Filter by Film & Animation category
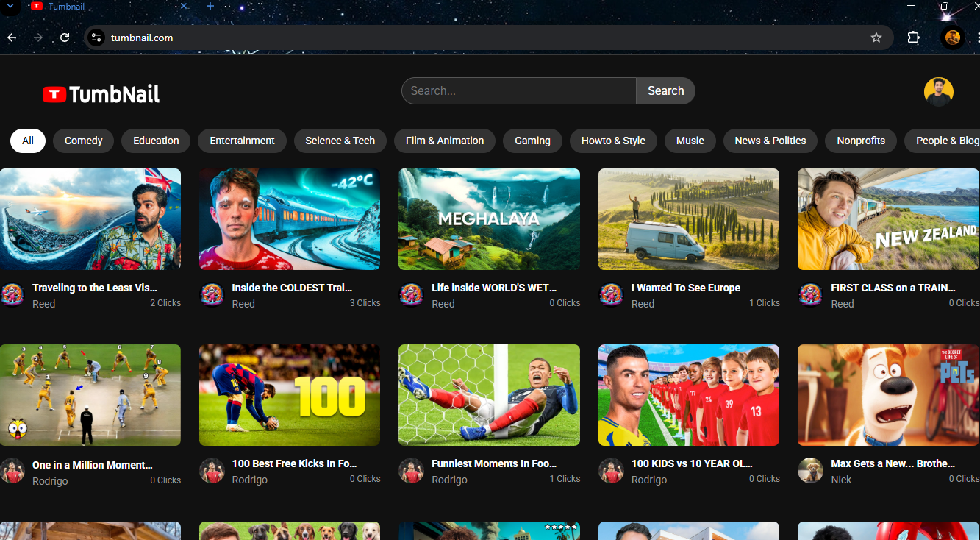Image resolution: width=980 pixels, height=540 pixels. tap(445, 141)
